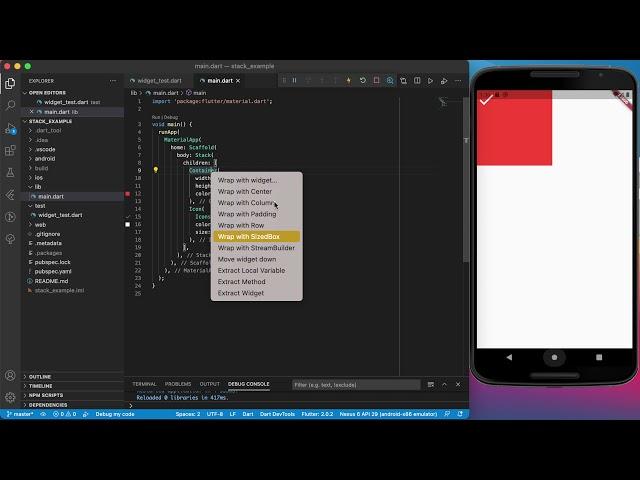Switch to the Problems panel tab

point(178,384)
